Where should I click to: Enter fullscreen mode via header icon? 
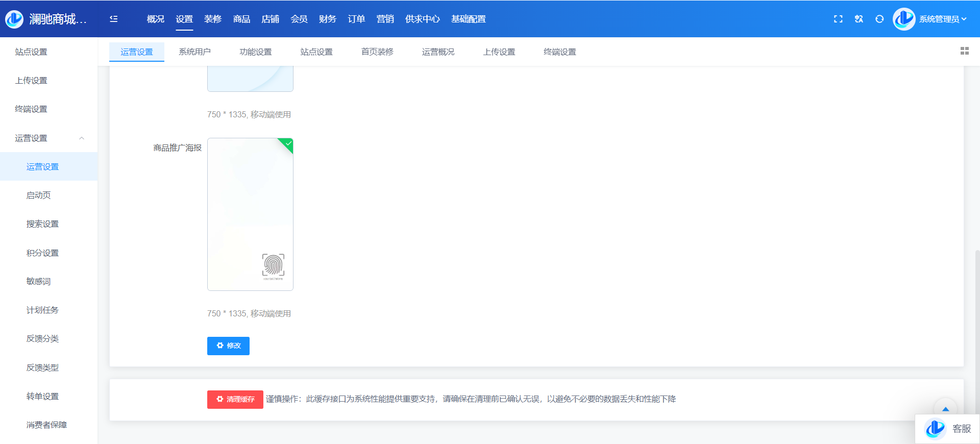click(838, 19)
